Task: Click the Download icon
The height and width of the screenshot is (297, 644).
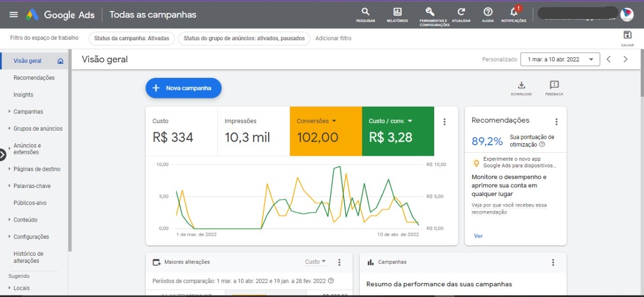Action: click(521, 85)
